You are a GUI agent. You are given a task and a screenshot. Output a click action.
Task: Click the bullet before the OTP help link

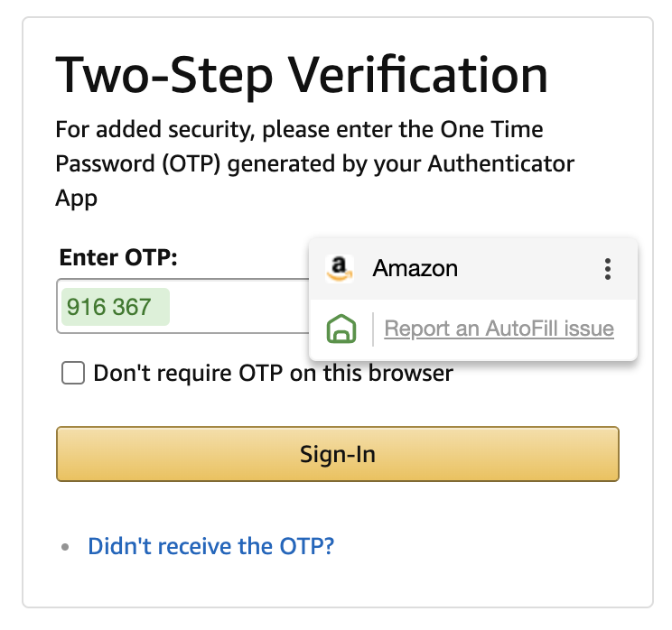tap(64, 547)
